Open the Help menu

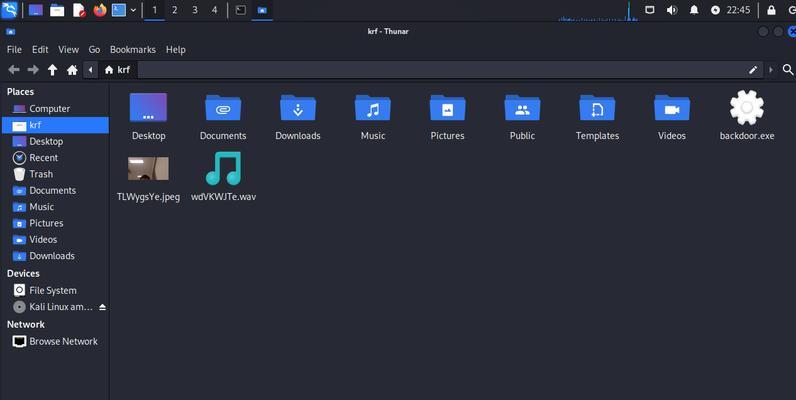[176, 49]
